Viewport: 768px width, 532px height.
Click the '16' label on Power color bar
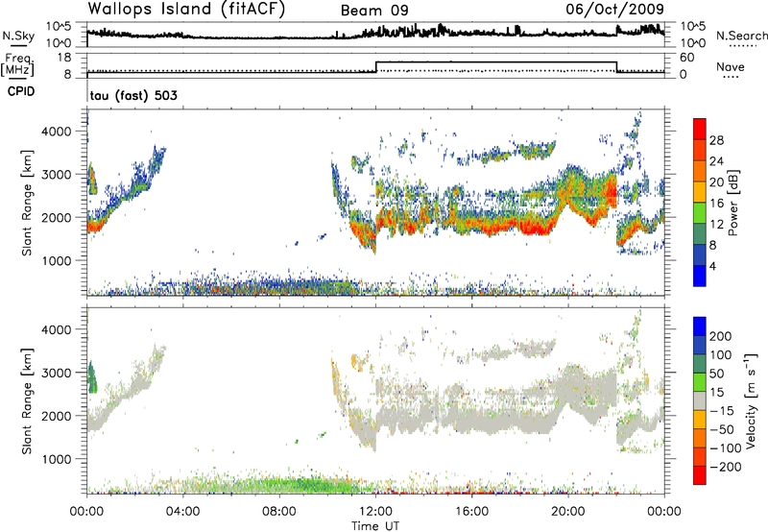716,204
